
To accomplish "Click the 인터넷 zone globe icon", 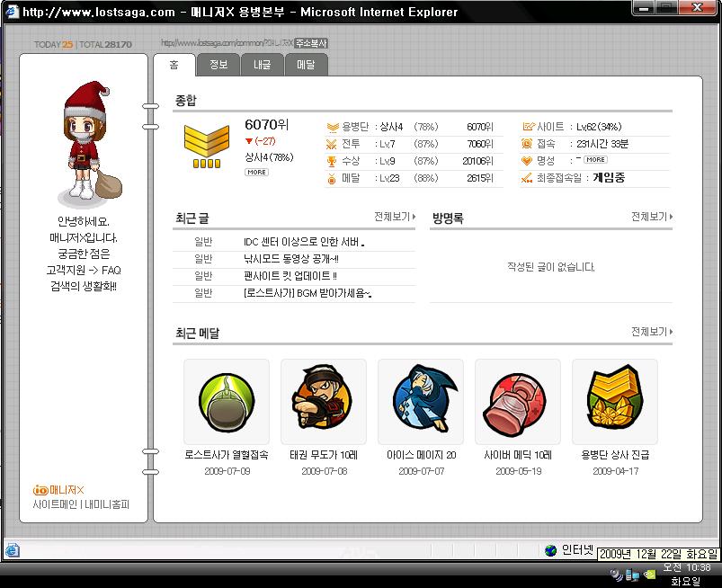I will pos(550,550).
